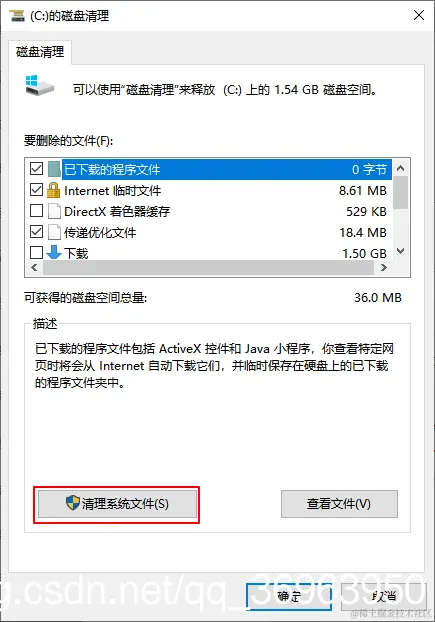Check the 下载 checkbox
The width and height of the screenshot is (435, 622).
[36, 252]
